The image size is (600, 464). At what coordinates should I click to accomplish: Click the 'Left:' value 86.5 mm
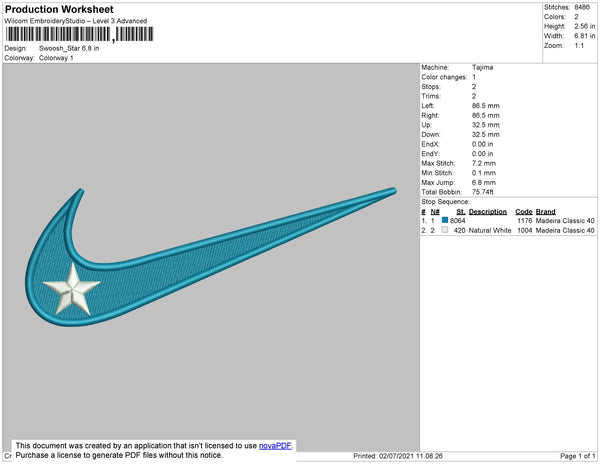[486, 106]
